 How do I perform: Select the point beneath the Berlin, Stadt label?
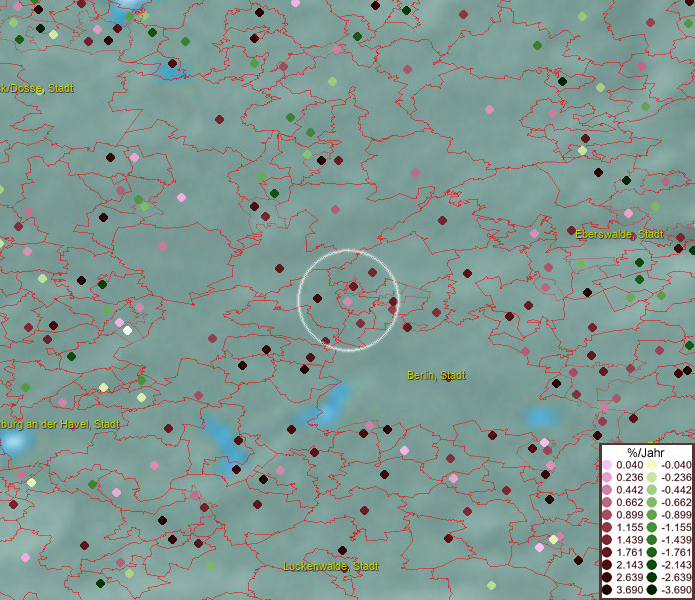(x=448, y=378)
